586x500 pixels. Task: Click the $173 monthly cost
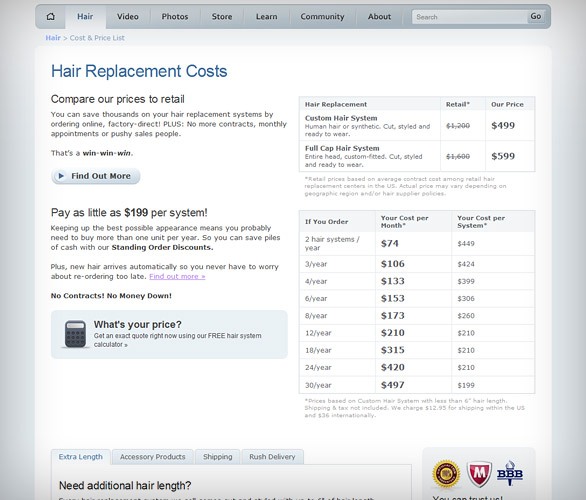click(x=393, y=315)
